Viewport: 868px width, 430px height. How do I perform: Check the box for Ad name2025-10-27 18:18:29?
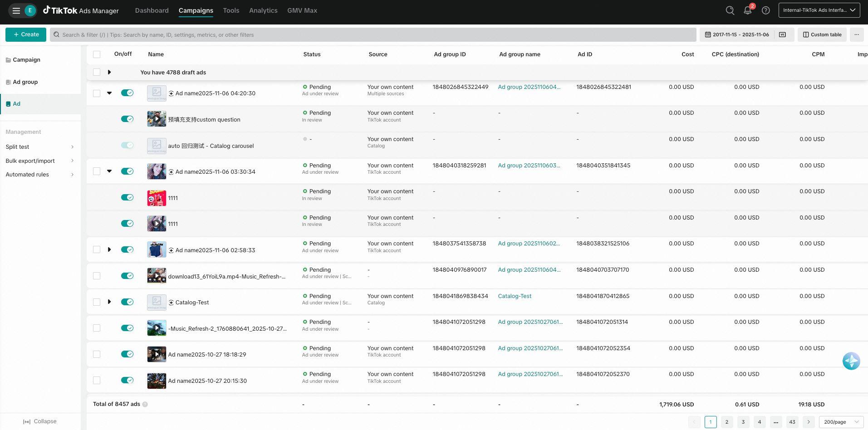tap(97, 354)
